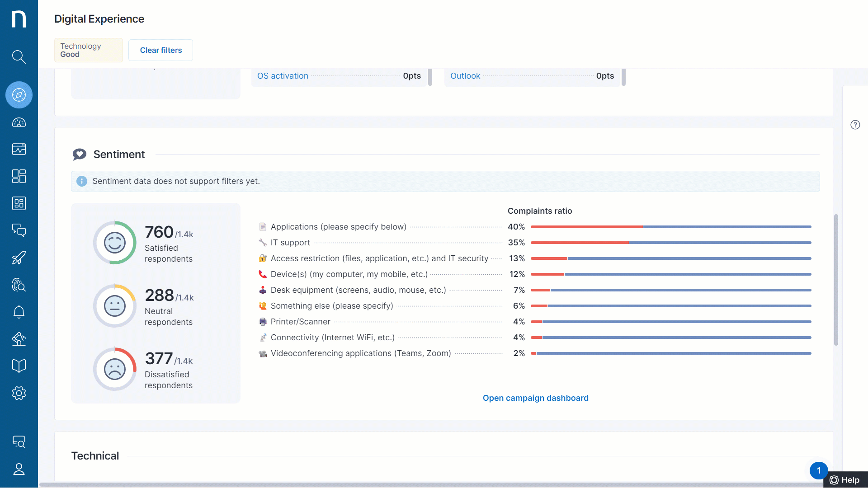Click the Outlook link

coord(465,76)
